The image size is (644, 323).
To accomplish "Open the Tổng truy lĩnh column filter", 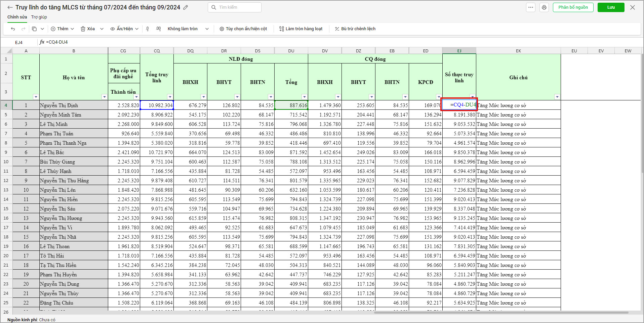I will (x=170, y=97).
